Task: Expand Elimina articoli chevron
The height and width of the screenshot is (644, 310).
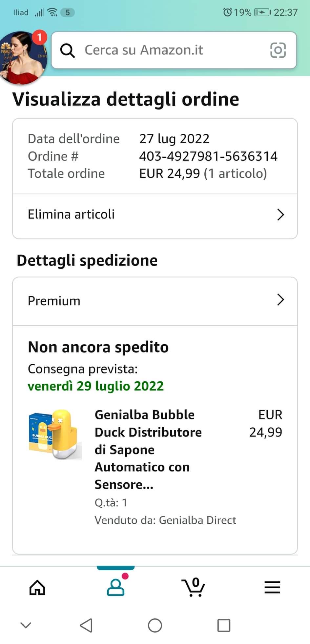Action: [280, 214]
